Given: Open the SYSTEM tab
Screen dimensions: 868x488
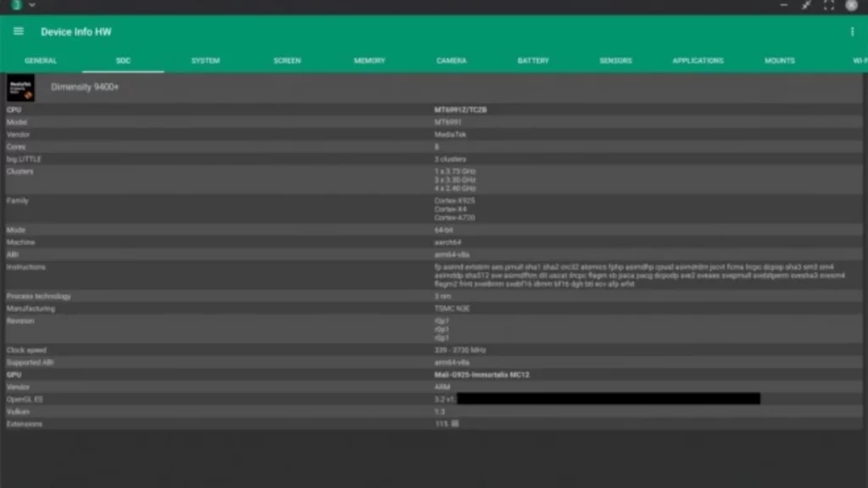Looking at the screenshot, I should 205,60.
